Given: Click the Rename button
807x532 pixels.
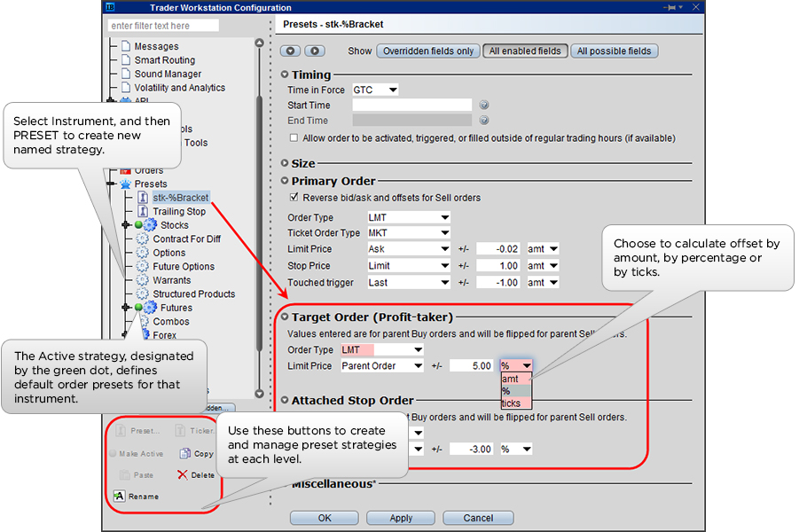Looking at the screenshot, I should pyautogui.click(x=137, y=496).
